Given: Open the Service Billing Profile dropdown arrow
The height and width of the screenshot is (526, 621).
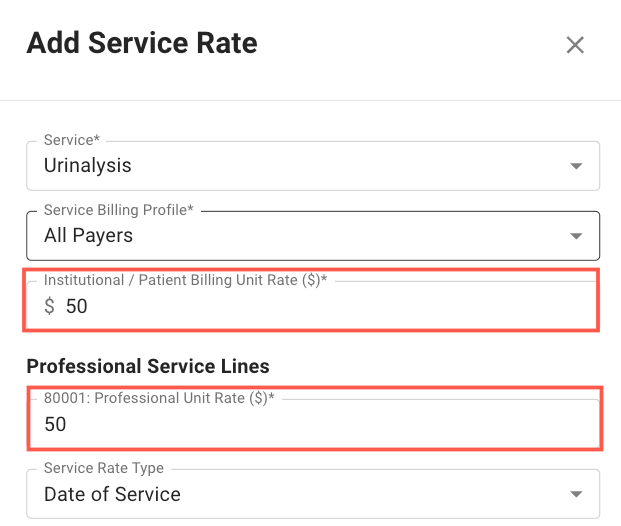Looking at the screenshot, I should coord(576,236).
